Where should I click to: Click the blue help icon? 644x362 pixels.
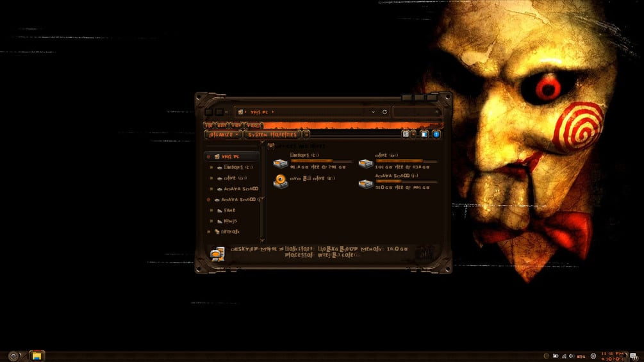pos(436,134)
